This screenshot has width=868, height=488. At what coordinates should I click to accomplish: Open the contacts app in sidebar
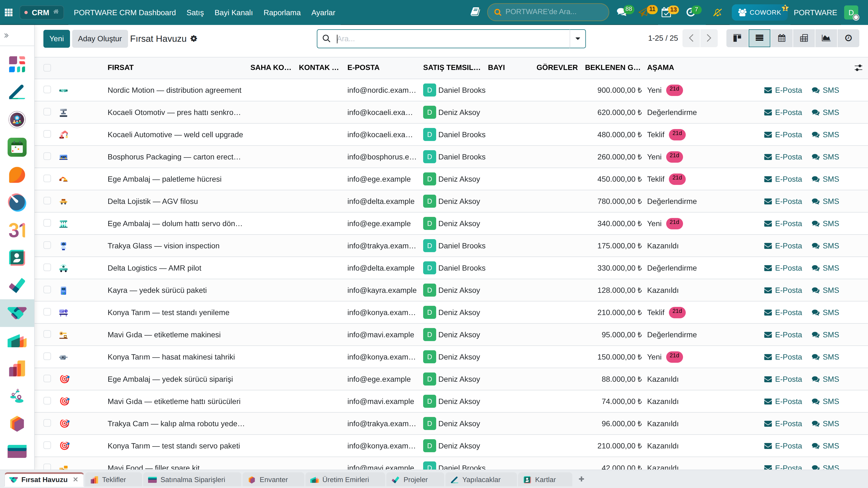[x=17, y=258]
